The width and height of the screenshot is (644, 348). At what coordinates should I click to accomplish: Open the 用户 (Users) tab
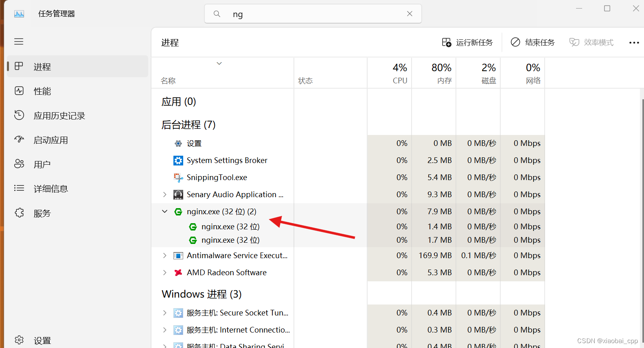click(78, 164)
